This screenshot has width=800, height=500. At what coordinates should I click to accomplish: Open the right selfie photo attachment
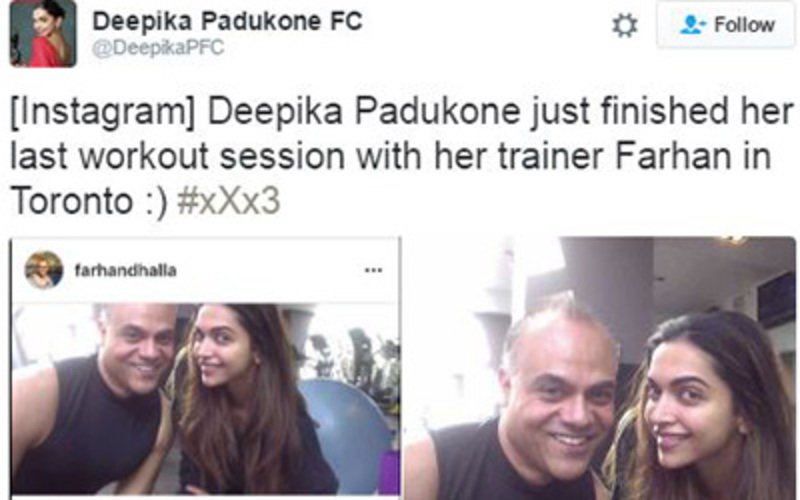[x=600, y=368]
